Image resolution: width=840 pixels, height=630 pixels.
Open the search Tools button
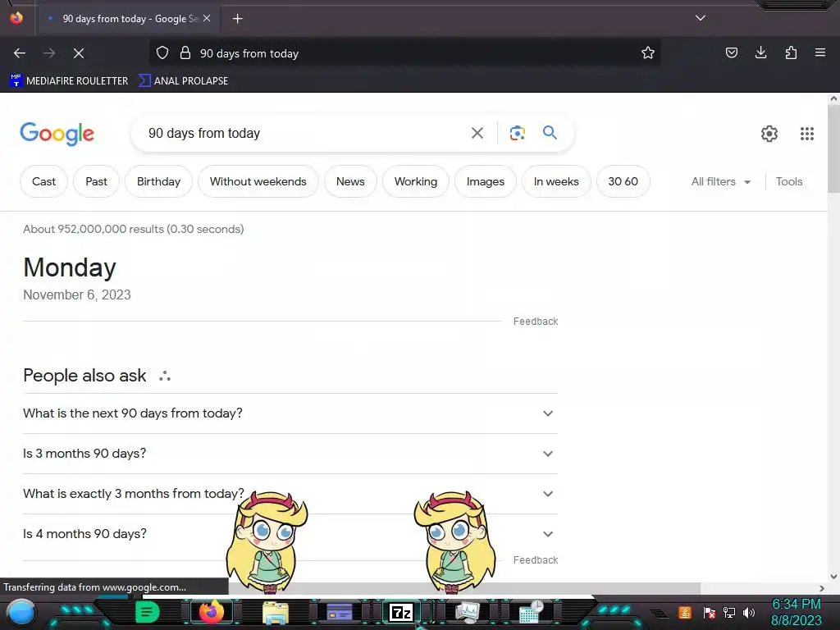[789, 181]
